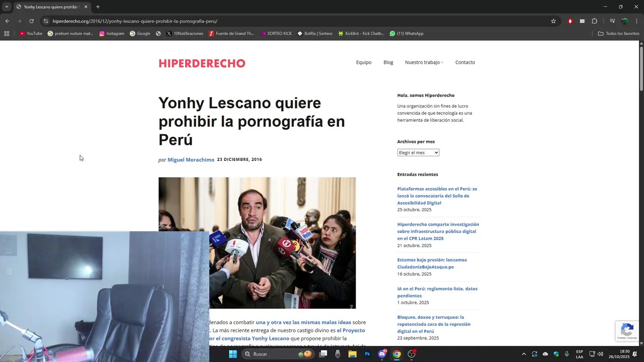
Task: Open the BotRix | Sorteos bookmark
Action: pyautogui.click(x=315, y=34)
